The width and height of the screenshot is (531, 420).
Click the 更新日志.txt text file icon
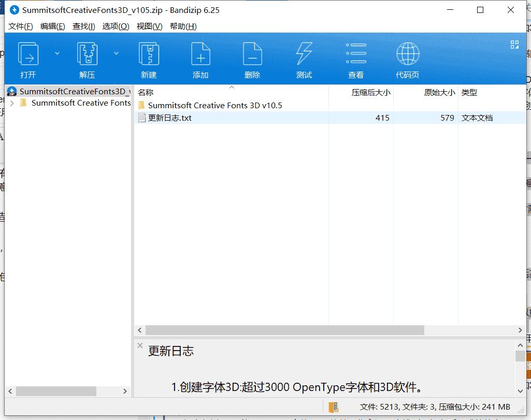[x=142, y=118]
